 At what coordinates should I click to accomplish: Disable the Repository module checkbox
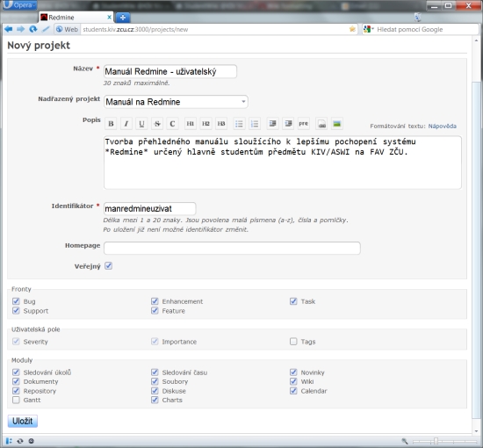point(16,391)
